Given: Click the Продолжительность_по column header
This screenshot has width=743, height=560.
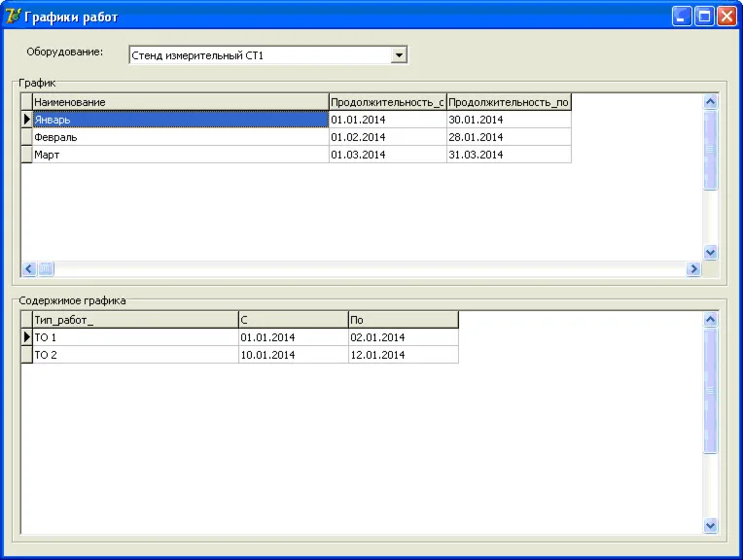Looking at the screenshot, I should [x=508, y=102].
